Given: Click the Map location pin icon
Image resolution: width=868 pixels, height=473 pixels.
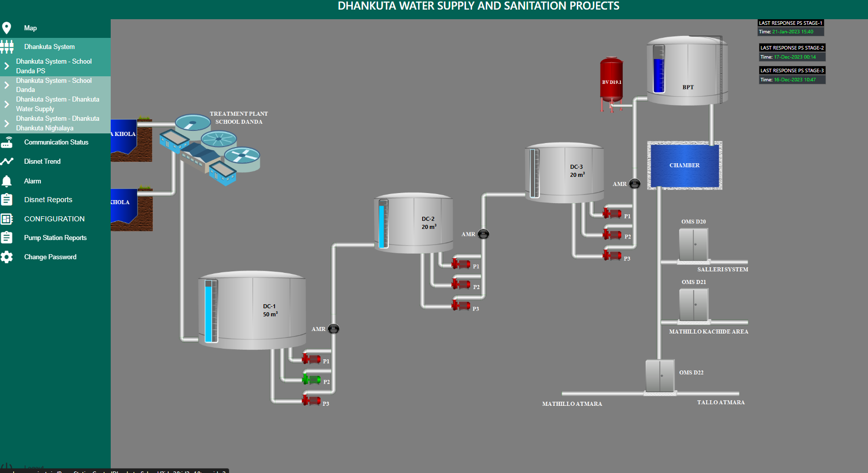Looking at the screenshot, I should (7, 28).
